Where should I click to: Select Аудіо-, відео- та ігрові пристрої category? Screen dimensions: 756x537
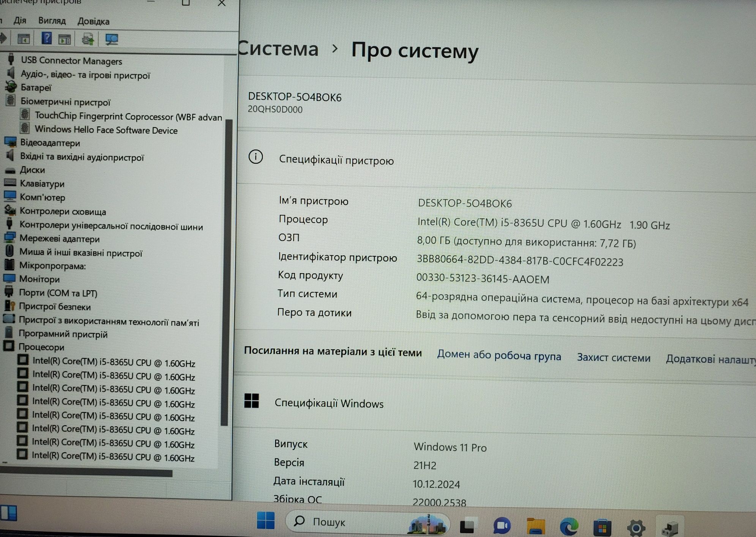(85, 75)
